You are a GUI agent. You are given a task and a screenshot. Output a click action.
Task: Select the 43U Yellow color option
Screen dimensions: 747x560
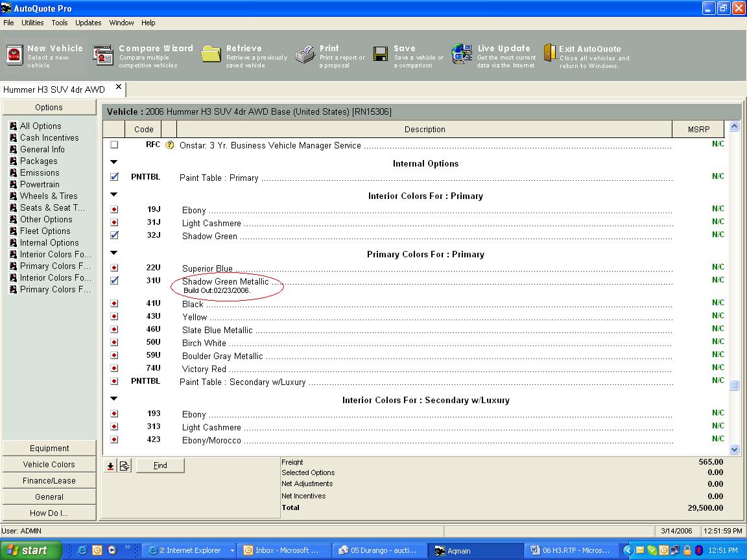114,316
